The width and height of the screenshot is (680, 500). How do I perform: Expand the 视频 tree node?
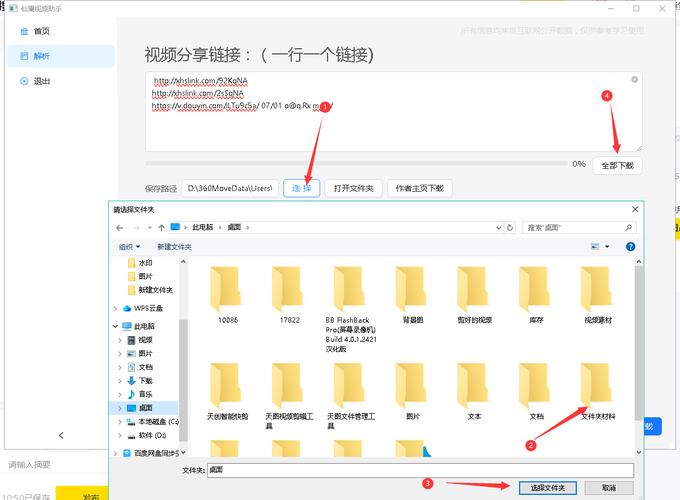pos(120,340)
